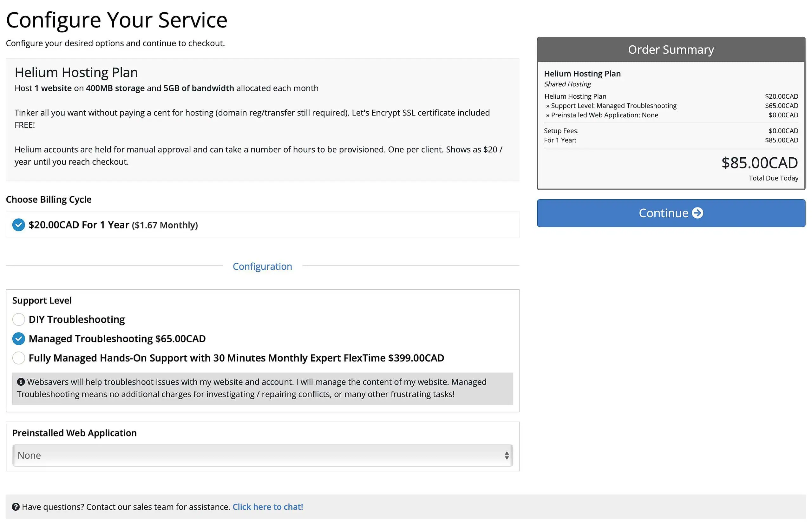Select the DIY Troubleshooting support level
812x525 pixels.
[x=18, y=319]
